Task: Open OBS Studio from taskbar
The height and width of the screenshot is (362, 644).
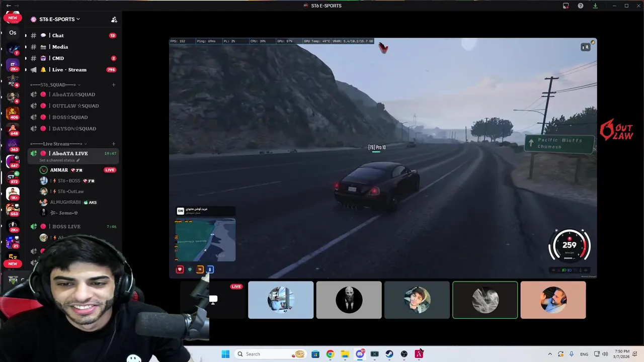Action: (x=404, y=354)
